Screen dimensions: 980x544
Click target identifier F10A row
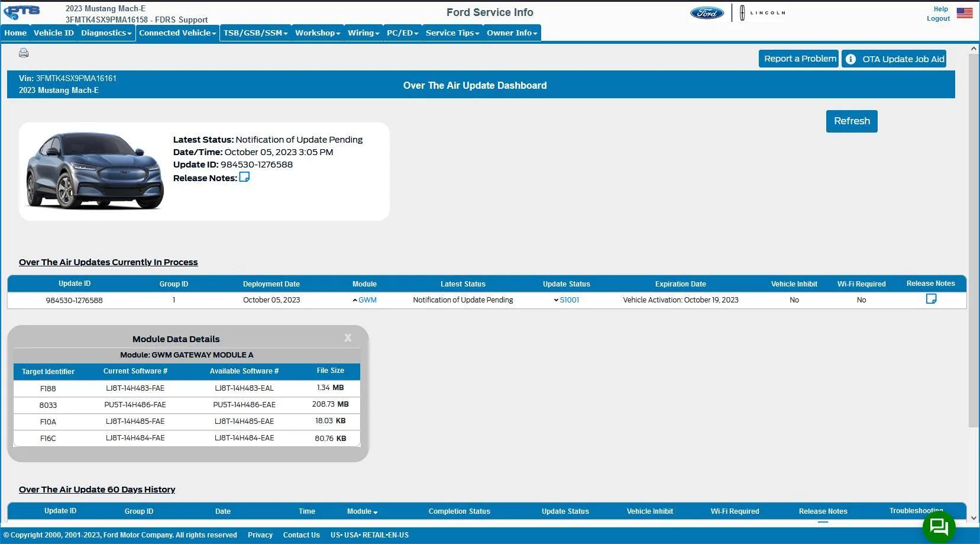187,421
